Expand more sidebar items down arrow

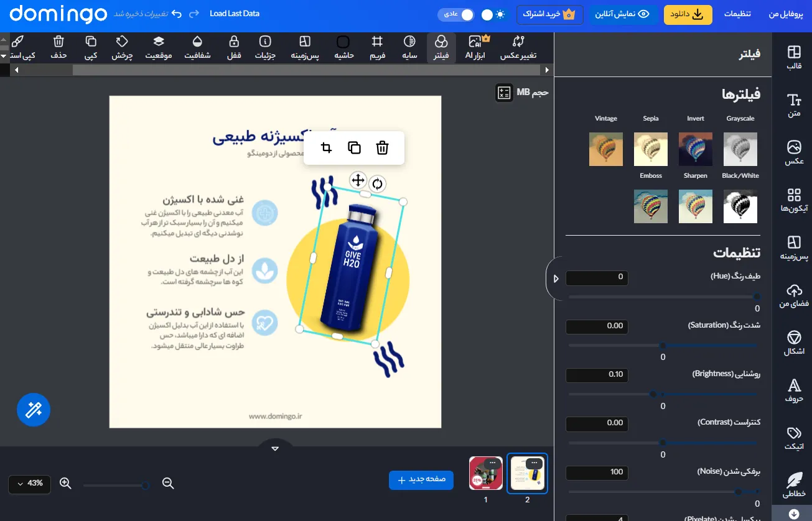coord(794,514)
